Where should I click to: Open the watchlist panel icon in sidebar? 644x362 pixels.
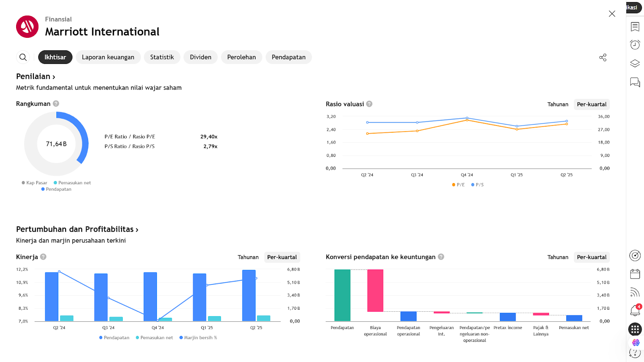(635, 27)
